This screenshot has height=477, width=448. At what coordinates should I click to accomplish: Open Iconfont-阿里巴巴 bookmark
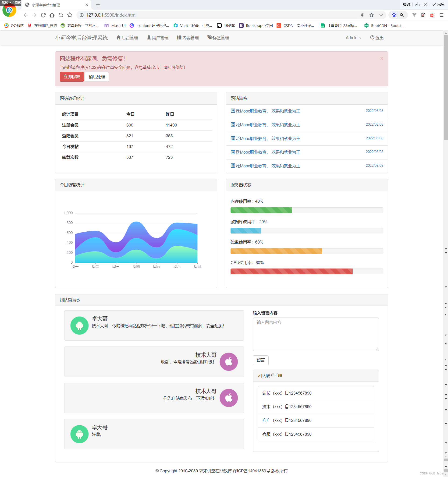(x=149, y=26)
